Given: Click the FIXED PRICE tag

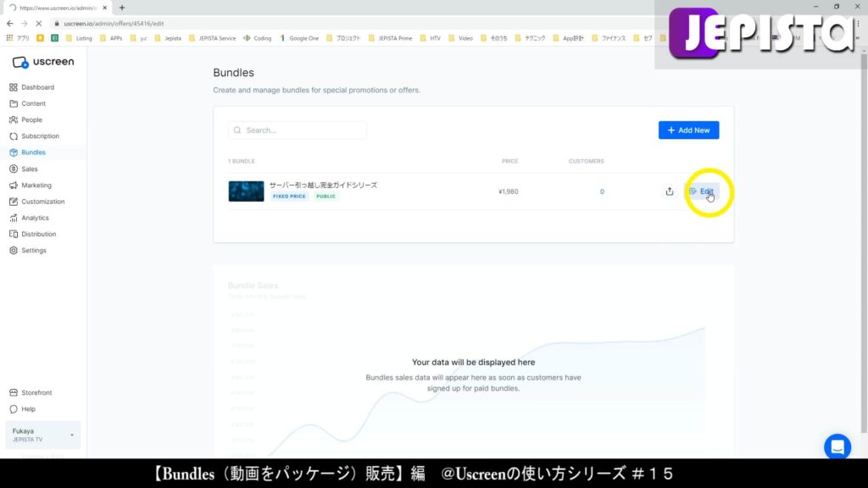Looking at the screenshot, I should (x=289, y=197).
